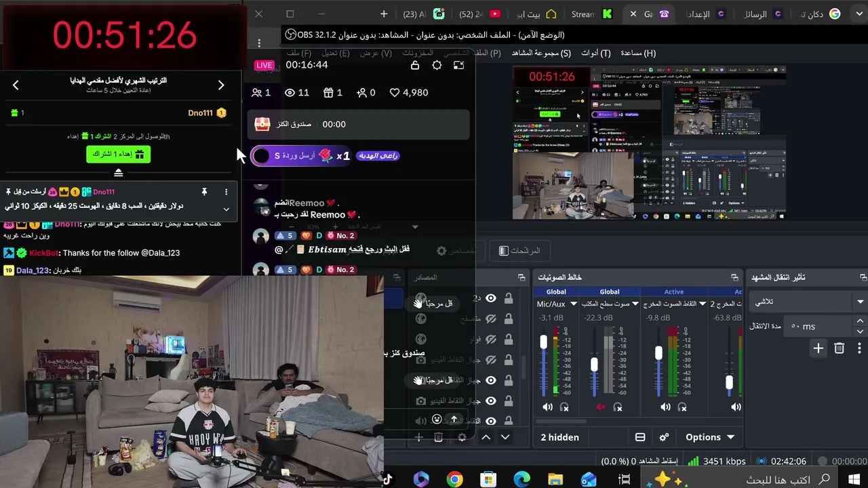Go to next leaderboard with right arrow
This screenshot has width=868, height=488.
point(221,85)
